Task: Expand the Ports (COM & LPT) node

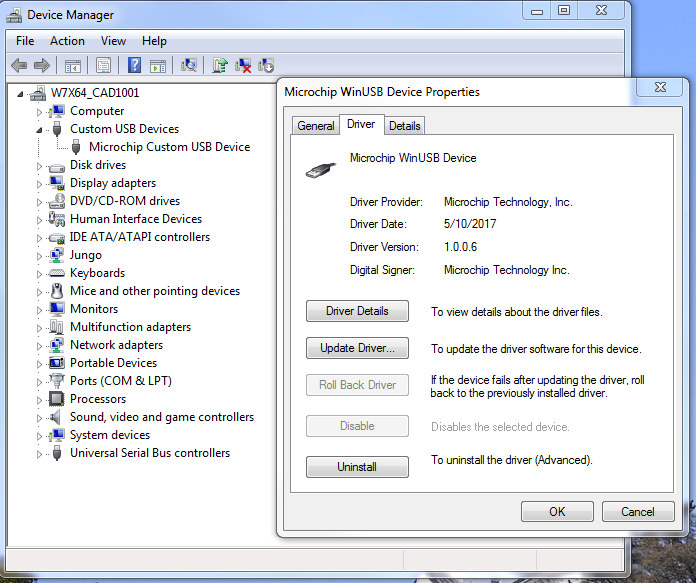Action: point(40,382)
